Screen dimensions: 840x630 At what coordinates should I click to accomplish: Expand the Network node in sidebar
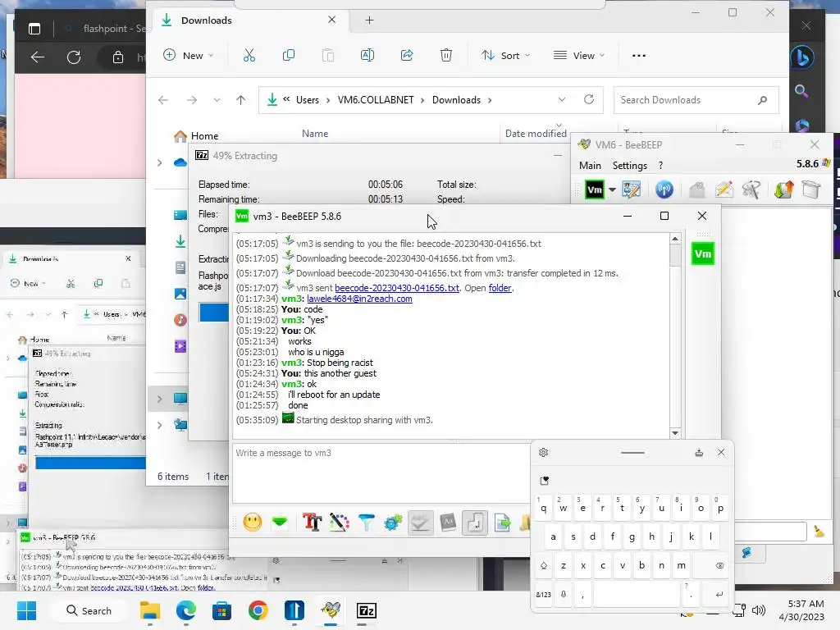pos(160,425)
